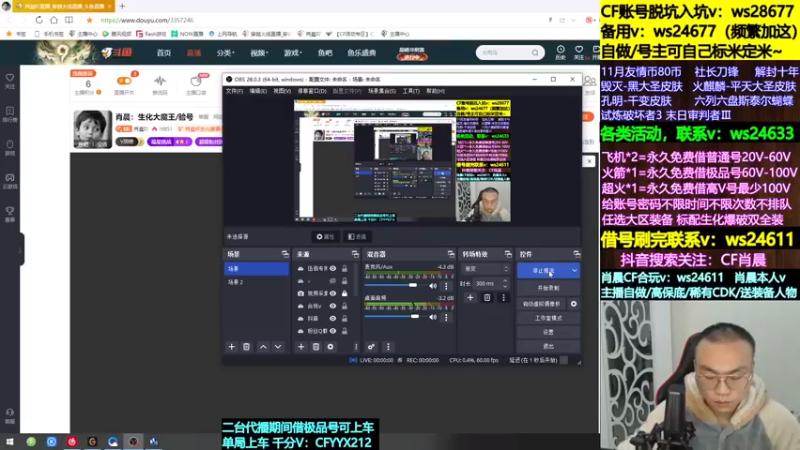This screenshot has width=800, height=450.
Task: Click Douyu search input field
Action: tap(506, 53)
